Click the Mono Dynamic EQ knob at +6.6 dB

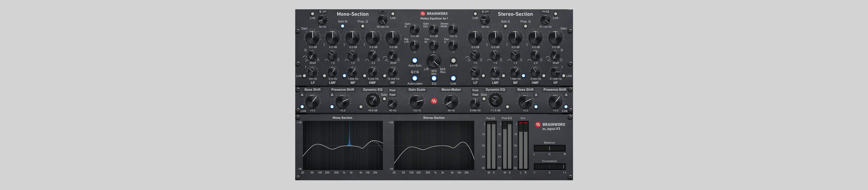point(373,101)
